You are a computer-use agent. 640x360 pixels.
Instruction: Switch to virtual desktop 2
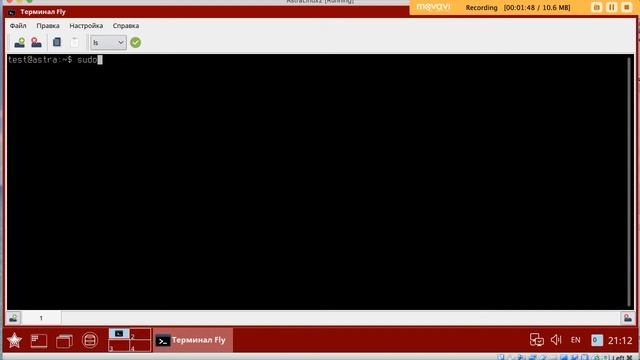pyautogui.click(x=140, y=334)
